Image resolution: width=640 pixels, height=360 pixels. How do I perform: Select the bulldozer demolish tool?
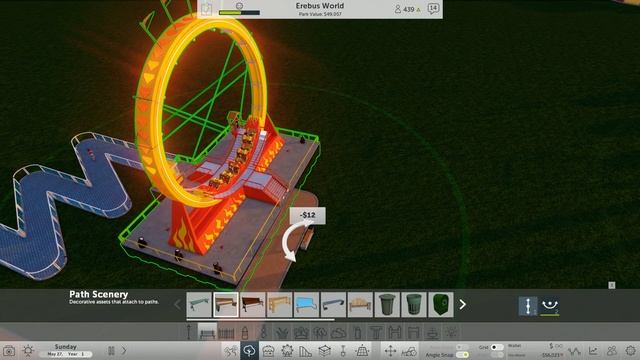pos(409,351)
